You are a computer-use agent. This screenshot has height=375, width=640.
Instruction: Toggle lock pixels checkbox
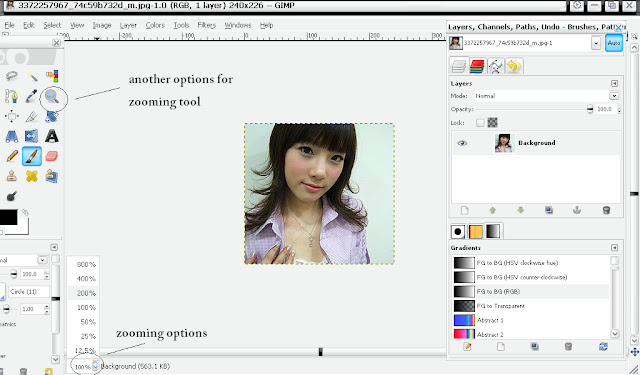point(480,122)
